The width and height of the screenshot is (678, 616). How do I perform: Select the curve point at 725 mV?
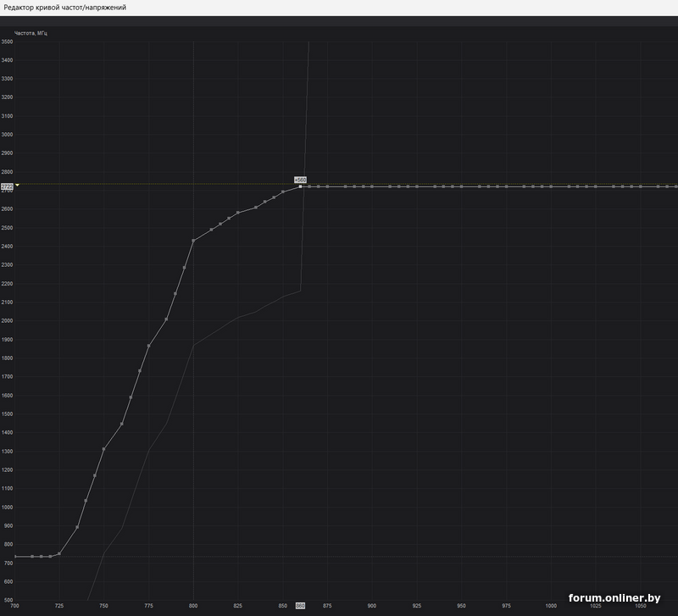click(59, 554)
